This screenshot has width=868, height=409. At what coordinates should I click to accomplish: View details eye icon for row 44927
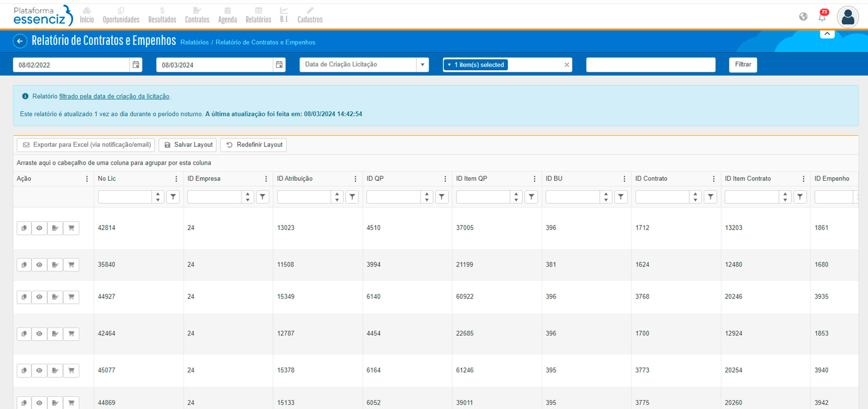pos(40,297)
